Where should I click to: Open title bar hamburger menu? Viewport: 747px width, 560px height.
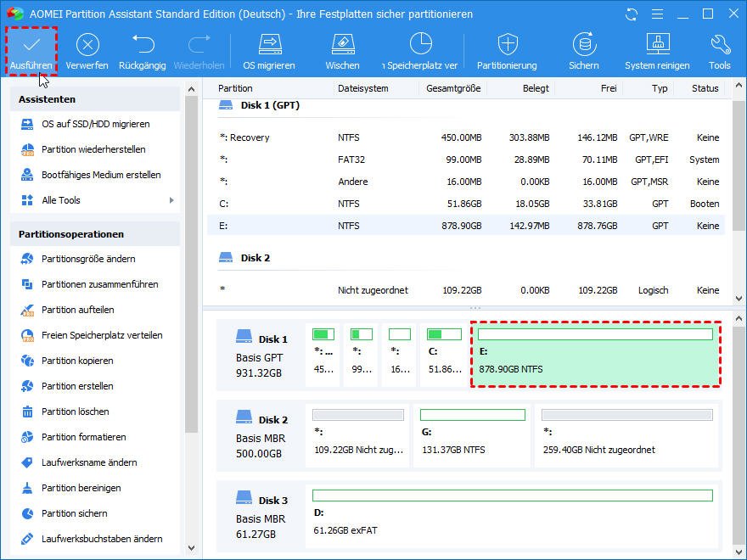coord(655,14)
